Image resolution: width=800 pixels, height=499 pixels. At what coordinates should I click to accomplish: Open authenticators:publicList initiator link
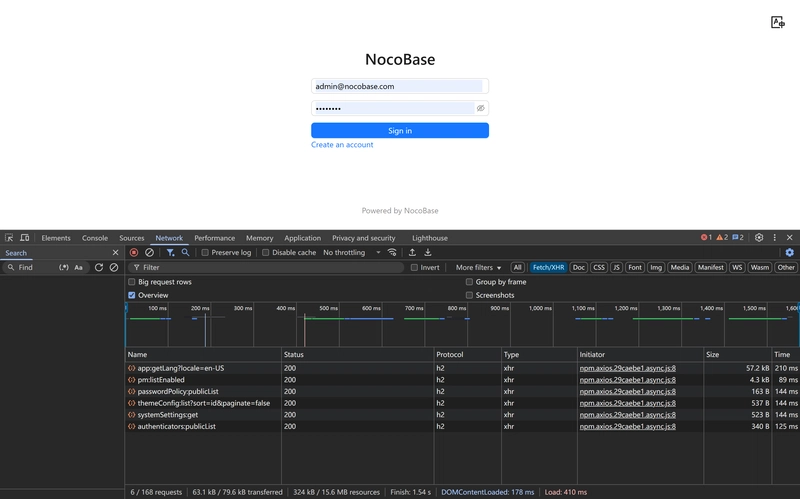point(628,427)
